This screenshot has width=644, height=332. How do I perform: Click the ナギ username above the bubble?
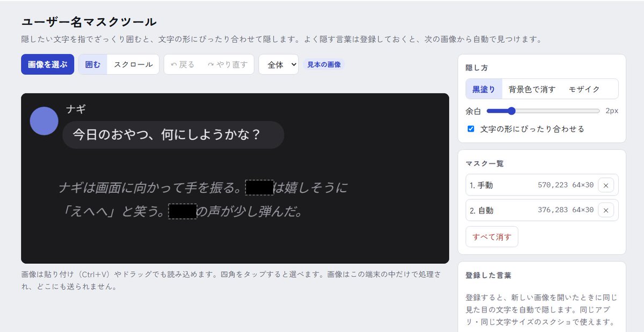[76, 109]
